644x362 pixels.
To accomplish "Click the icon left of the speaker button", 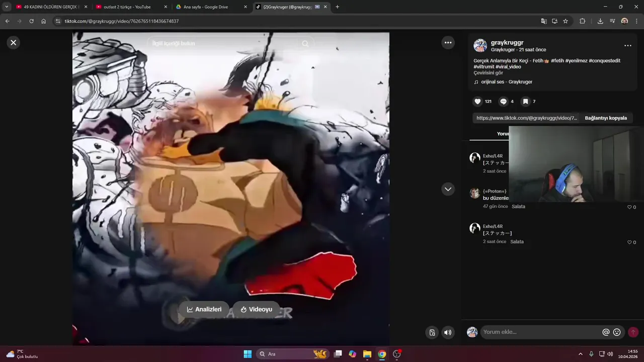I will click(432, 332).
